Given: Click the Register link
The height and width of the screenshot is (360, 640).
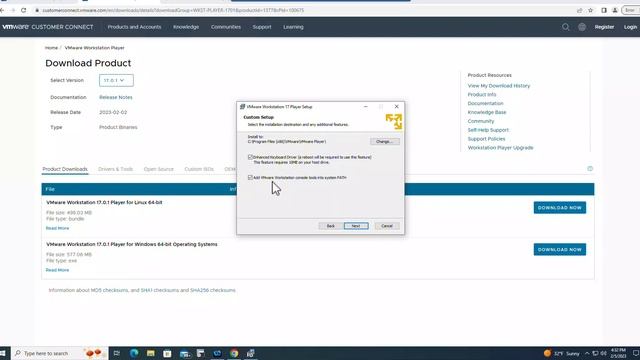Looking at the screenshot, I should pyautogui.click(x=604, y=27).
